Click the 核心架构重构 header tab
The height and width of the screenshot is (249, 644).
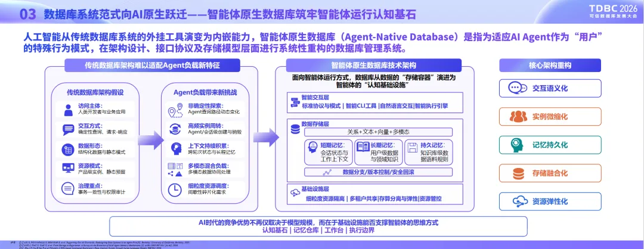[x=550, y=65]
